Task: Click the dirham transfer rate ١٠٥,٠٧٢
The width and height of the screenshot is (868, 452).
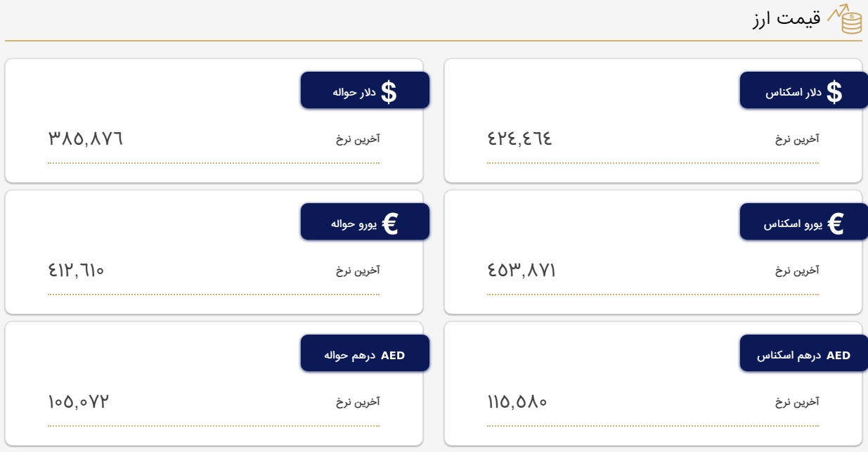Action: (79, 402)
